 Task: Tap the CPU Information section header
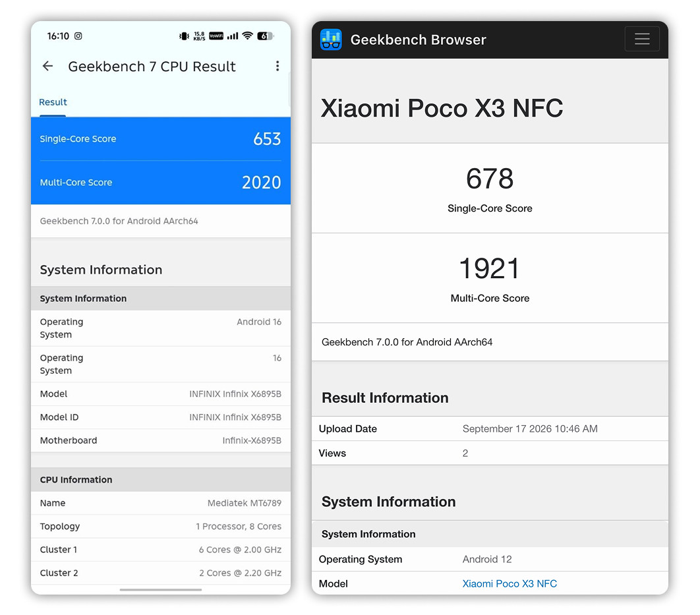pos(161,480)
